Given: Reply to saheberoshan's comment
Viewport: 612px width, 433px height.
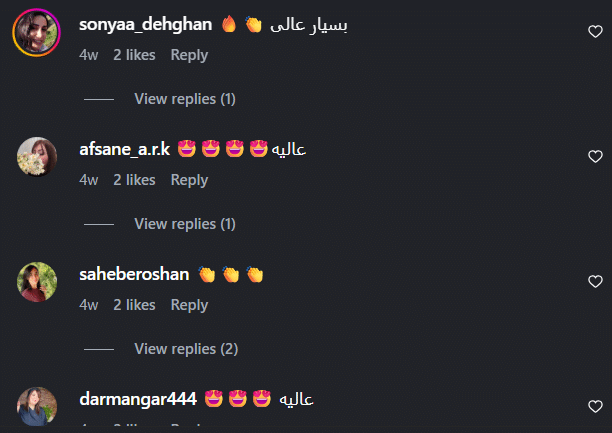Looking at the screenshot, I should (189, 305).
